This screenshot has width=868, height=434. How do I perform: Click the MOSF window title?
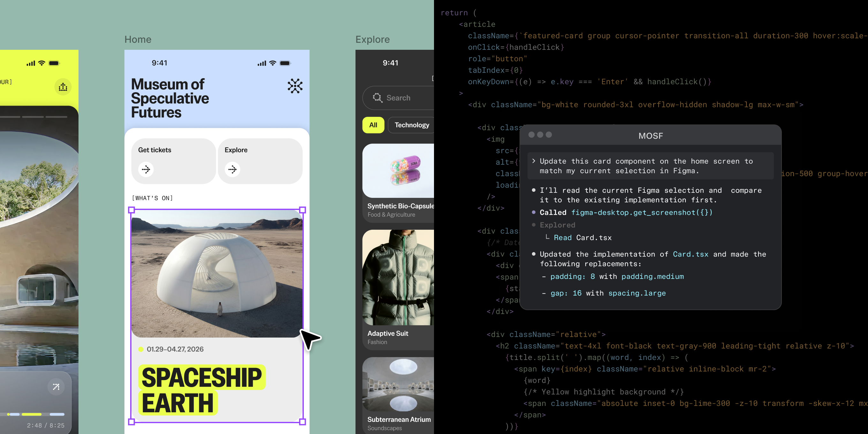(650, 136)
